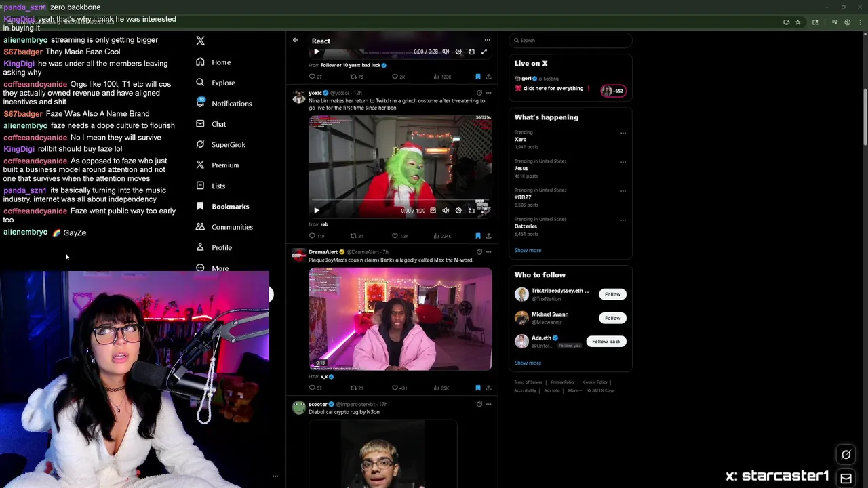Image resolution: width=868 pixels, height=488 pixels.
Task: Open Chat in the X sidebar
Action: coord(211,124)
